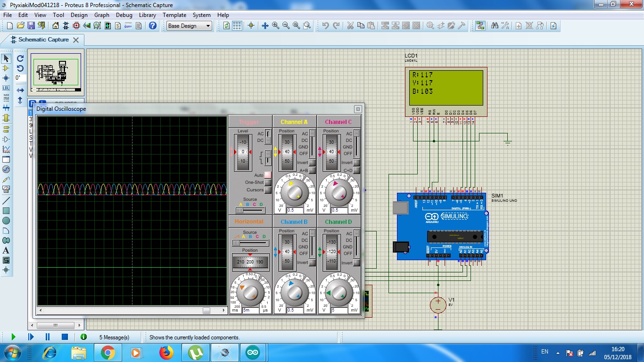This screenshot has width=644, height=362.
Task: Rotate selection clockwise using the rotate icon
Action: click(x=19, y=58)
